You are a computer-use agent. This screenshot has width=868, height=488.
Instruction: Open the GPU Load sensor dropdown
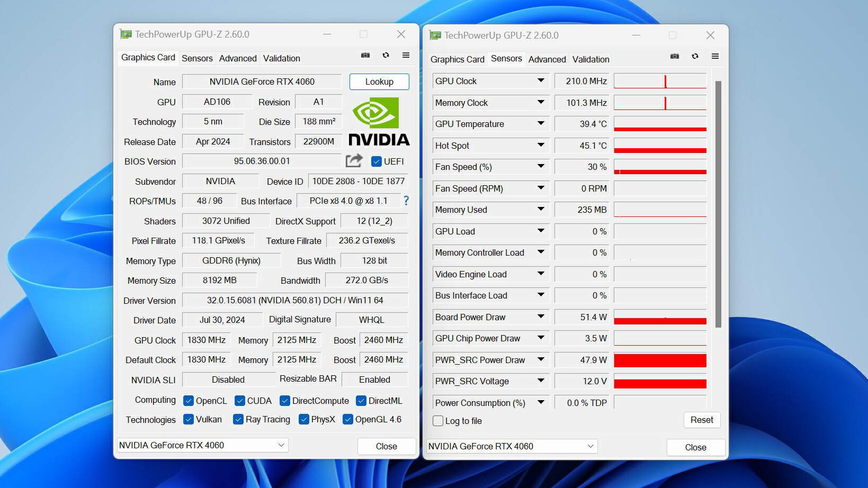541,231
